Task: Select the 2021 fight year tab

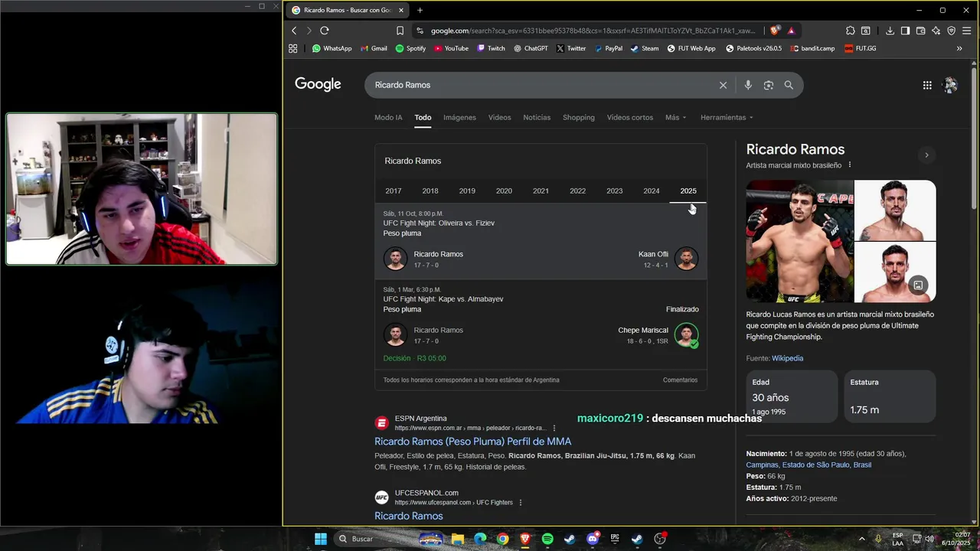Action: [x=541, y=191]
